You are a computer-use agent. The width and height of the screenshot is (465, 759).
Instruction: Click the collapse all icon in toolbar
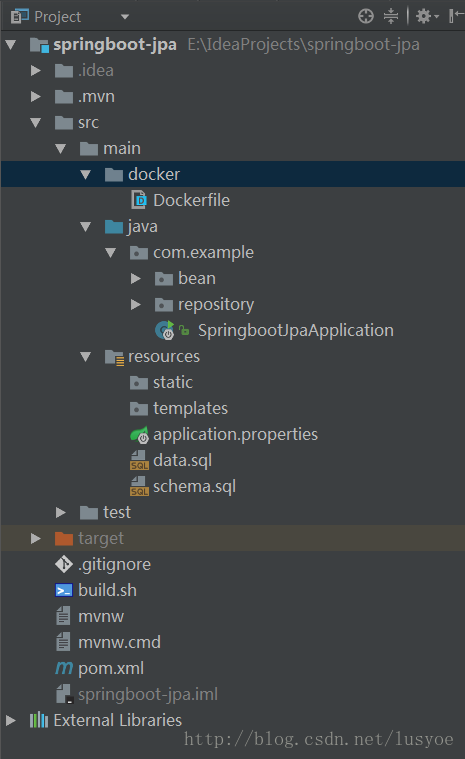(391, 16)
